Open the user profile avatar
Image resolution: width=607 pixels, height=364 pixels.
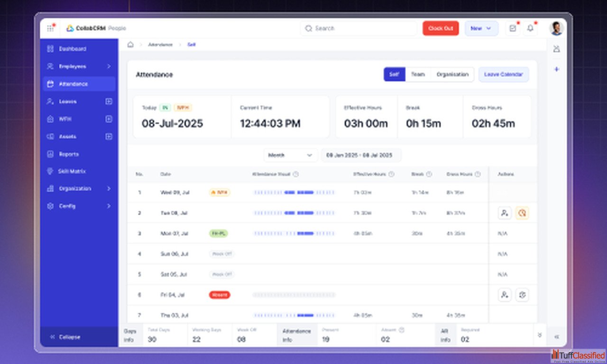[x=556, y=28]
